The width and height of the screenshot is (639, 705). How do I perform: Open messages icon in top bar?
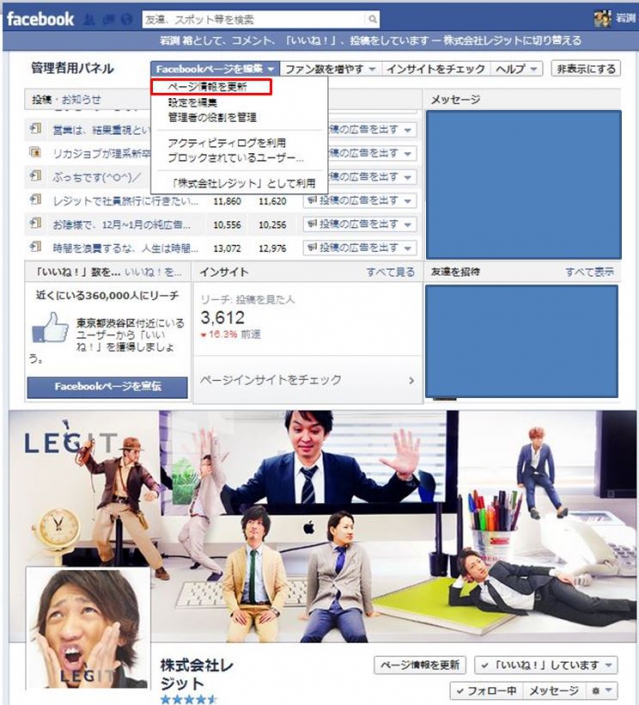click(108, 19)
